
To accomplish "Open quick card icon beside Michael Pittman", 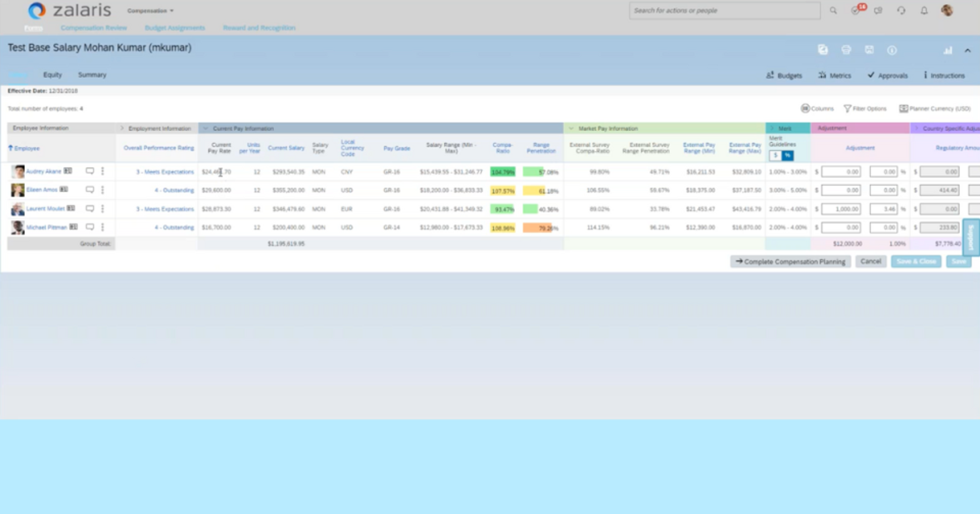I will pyautogui.click(x=73, y=227).
